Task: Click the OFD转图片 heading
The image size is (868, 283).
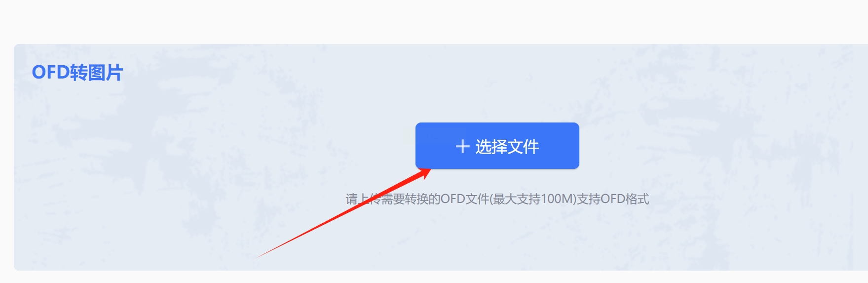Action: tap(77, 73)
